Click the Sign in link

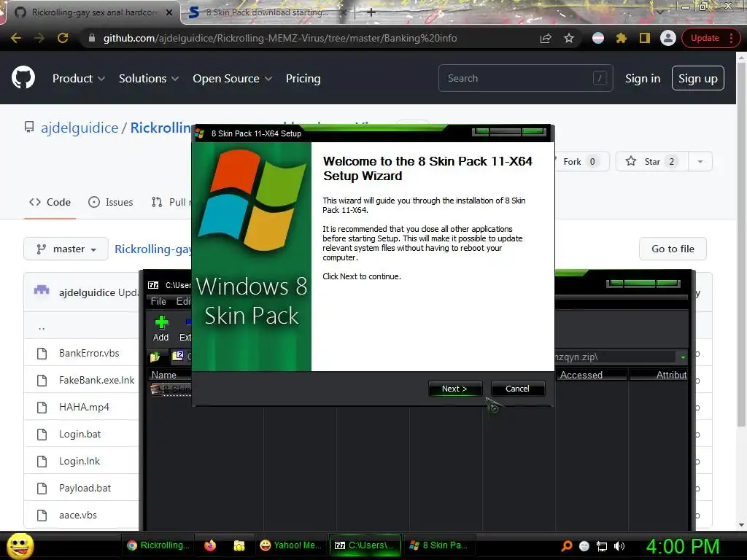pos(643,79)
